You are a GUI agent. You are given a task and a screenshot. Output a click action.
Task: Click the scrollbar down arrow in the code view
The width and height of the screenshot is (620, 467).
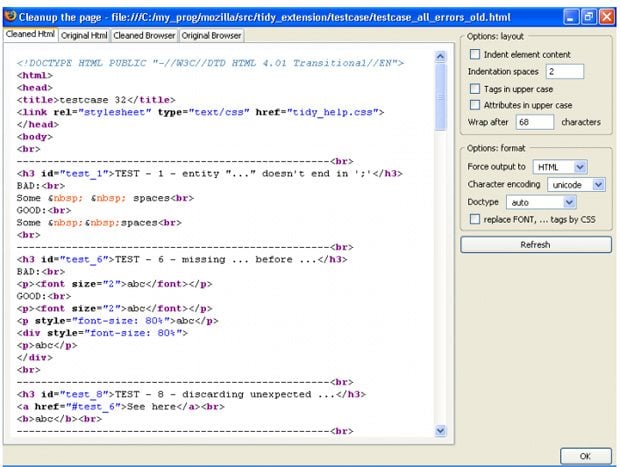(x=442, y=430)
